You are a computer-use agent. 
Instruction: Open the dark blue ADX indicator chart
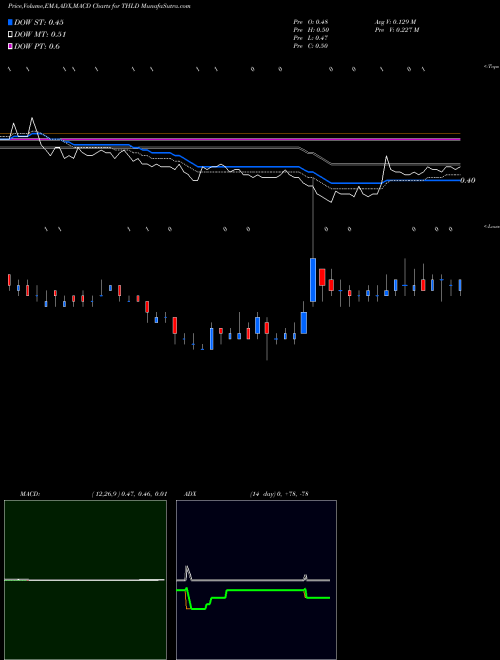(x=256, y=580)
